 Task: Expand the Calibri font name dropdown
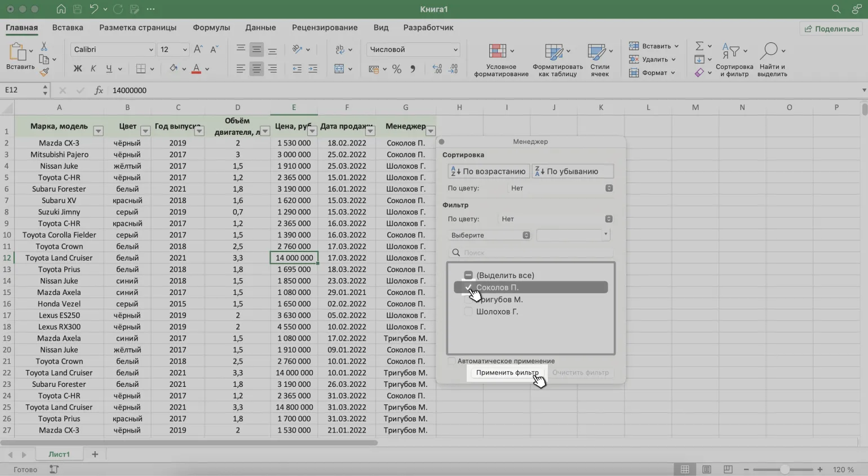pyautogui.click(x=150, y=50)
